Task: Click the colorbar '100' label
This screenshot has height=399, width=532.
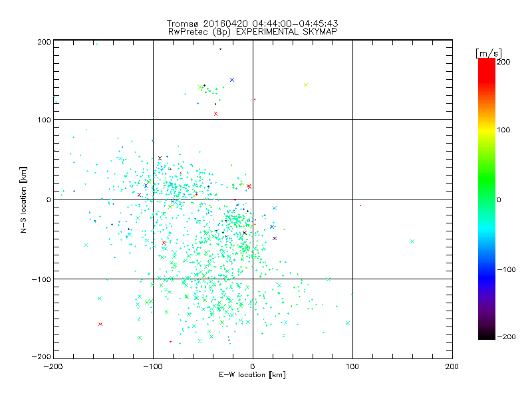Action: point(503,130)
